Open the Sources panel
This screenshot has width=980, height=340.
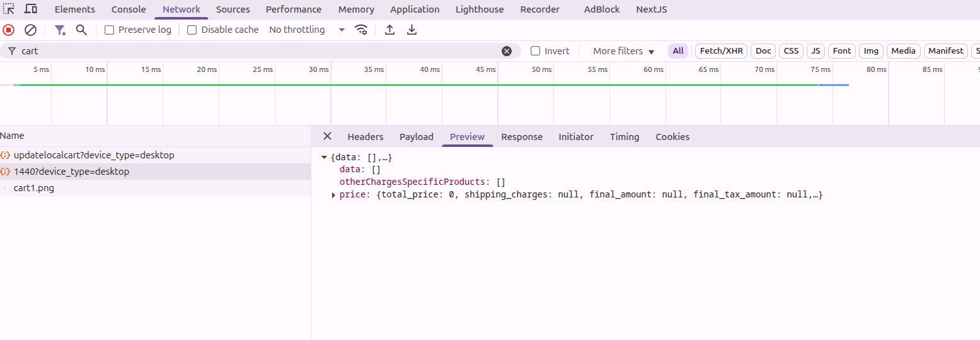click(233, 9)
